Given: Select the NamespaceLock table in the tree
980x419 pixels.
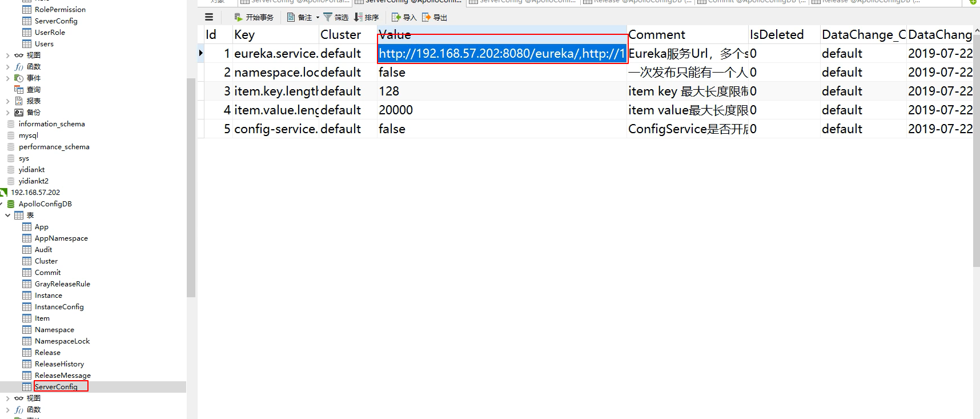Looking at the screenshot, I should point(62,341).
